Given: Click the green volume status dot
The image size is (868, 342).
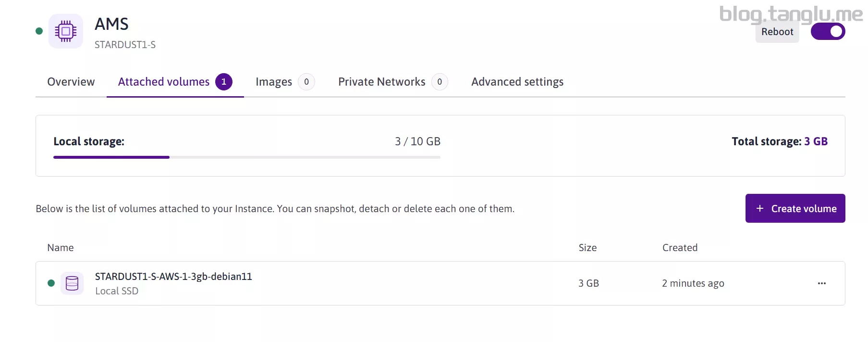Looking at the screenshot, I should tap(51, 283).
